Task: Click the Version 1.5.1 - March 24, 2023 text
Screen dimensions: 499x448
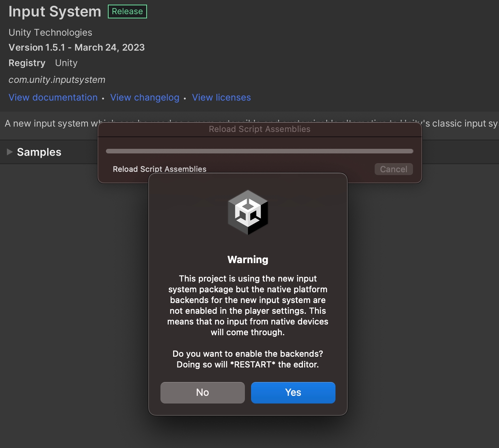Action: (x=76, y=48)
